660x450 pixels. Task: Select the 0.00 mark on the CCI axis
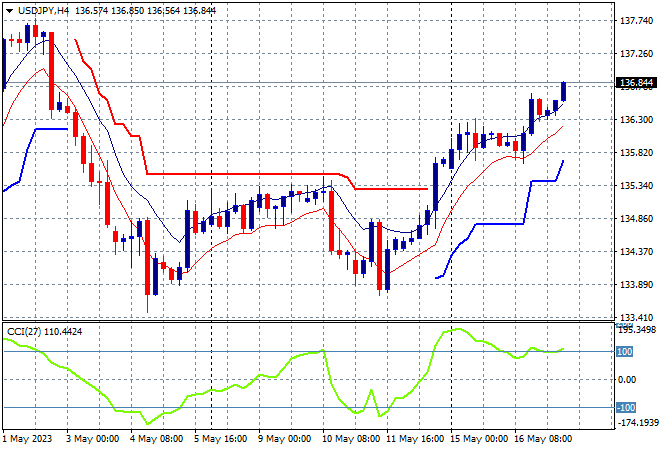627,380
